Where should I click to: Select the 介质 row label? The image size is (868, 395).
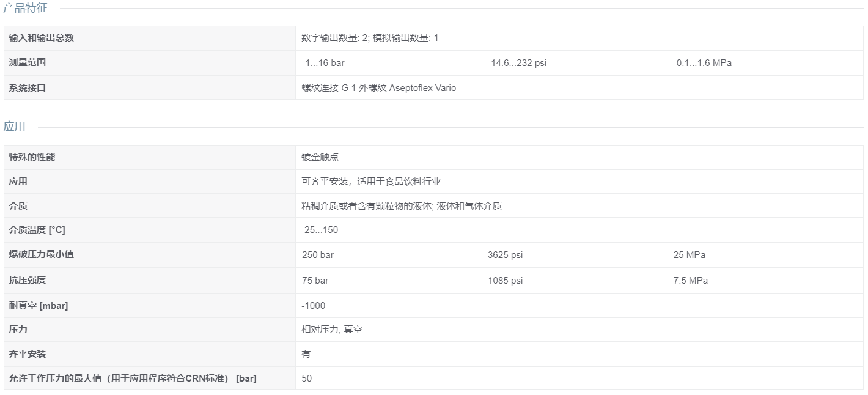[18, 206]
